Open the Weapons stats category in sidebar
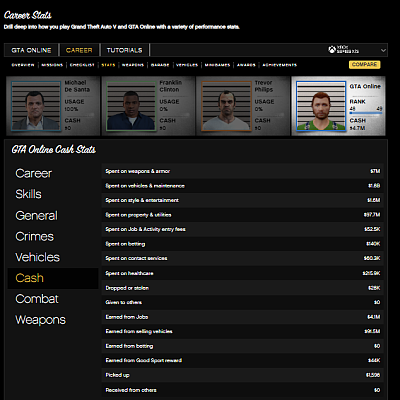 pos(40,320)
